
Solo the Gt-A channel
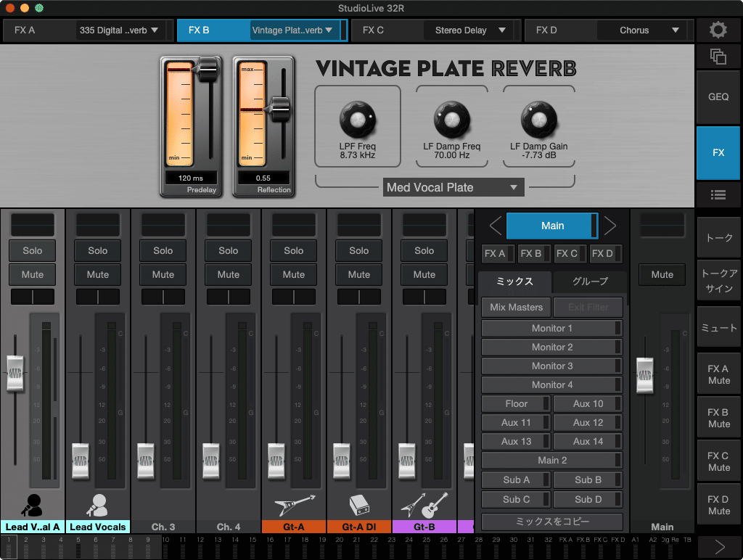pos(294,251)
